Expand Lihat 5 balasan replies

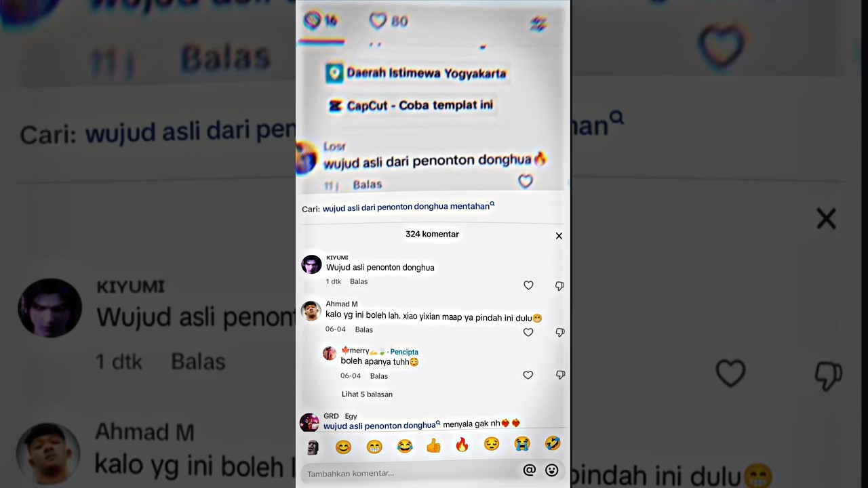pyautogui.click(x=367, y=394)
